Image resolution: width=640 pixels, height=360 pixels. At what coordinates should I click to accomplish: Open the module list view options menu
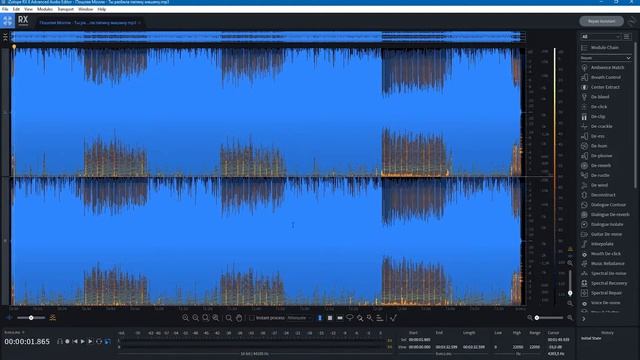627,37
